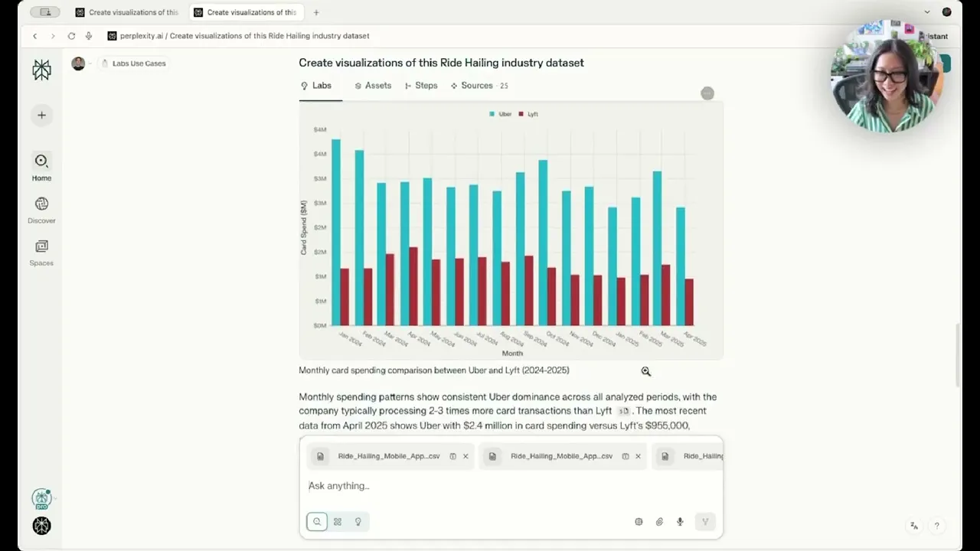Click the submit button in prompt box
980x551 pixels.
click(705, 522)
